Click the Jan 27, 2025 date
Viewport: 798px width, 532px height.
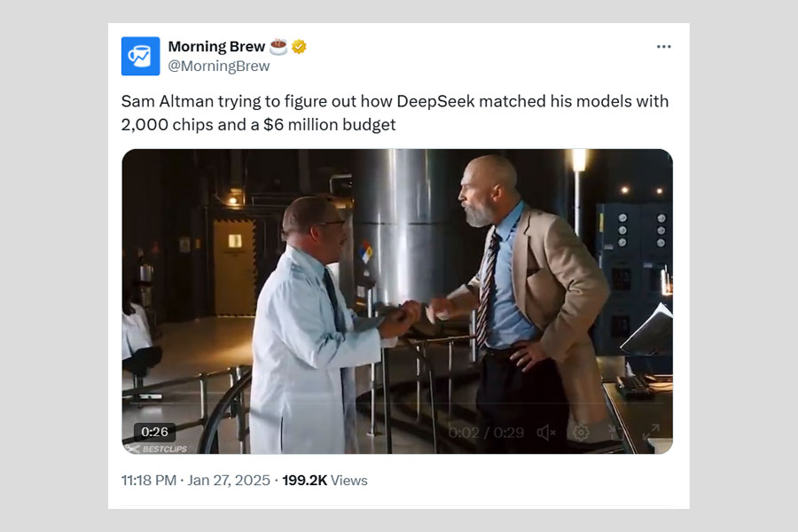coord(227,481)
